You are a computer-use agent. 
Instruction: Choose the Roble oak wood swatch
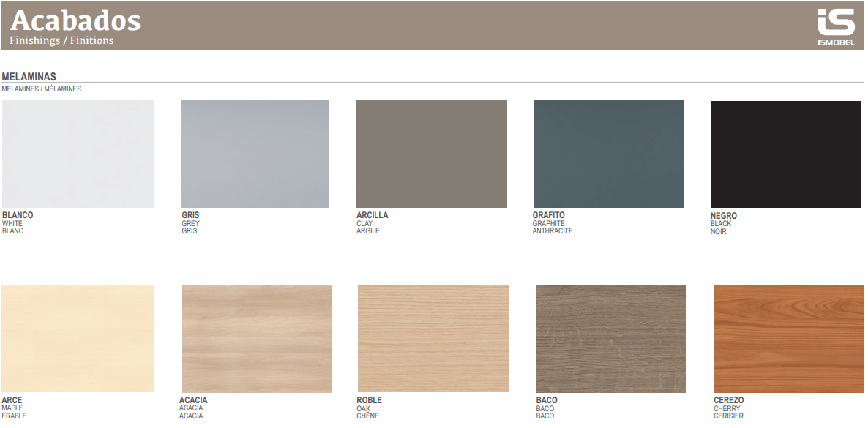(433, 339)
